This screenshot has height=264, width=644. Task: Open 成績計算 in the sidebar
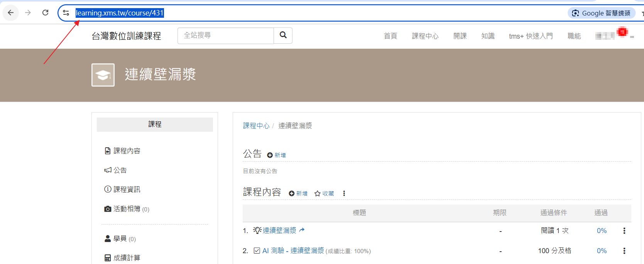pos(122,258)
